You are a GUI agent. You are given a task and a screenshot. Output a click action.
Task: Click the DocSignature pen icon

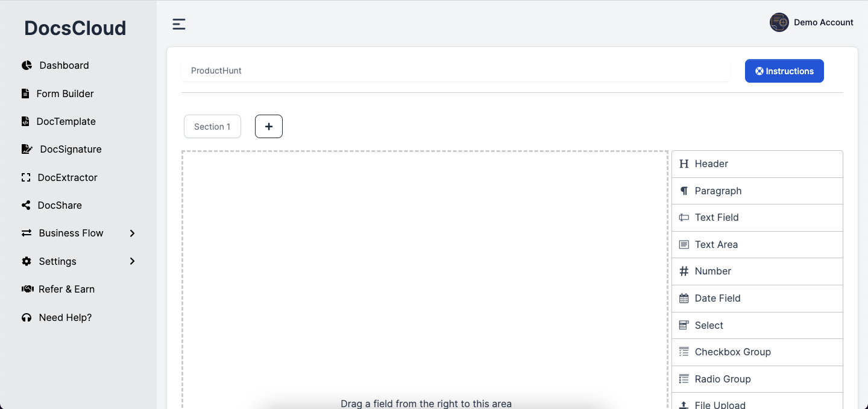pyautogui.click(x=27, y=149)
